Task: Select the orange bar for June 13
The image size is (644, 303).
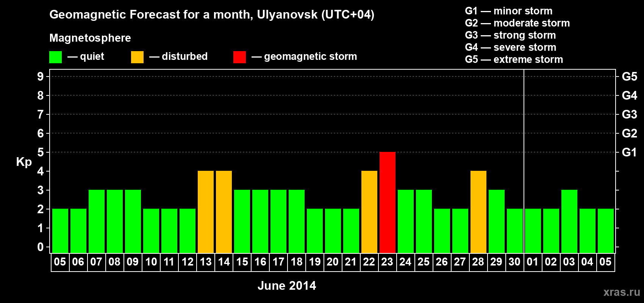Action: 206,212
